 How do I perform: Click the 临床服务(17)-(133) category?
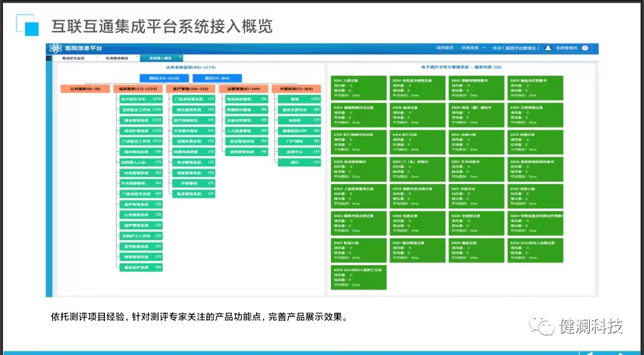138,89
